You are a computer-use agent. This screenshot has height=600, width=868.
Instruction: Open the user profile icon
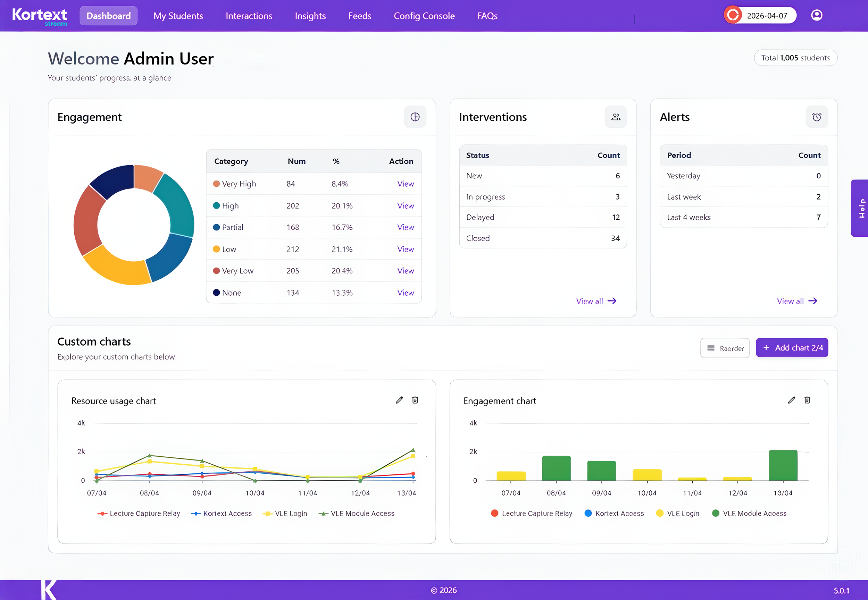817,15
